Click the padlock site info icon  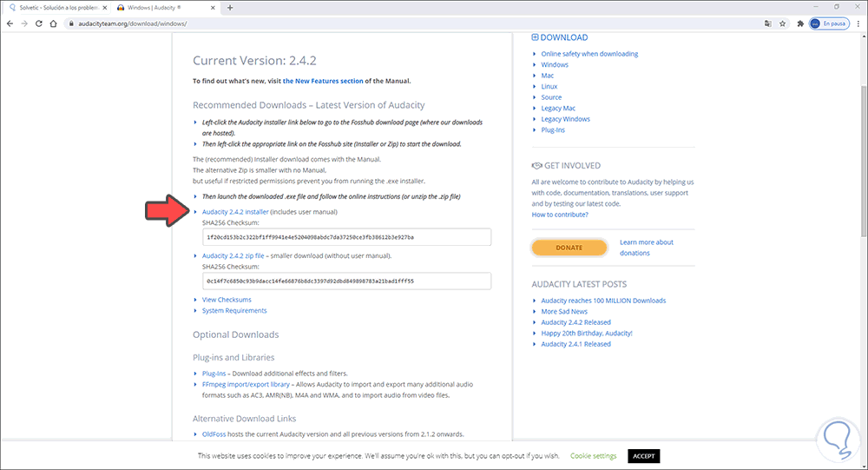click(x=71, y=23)
